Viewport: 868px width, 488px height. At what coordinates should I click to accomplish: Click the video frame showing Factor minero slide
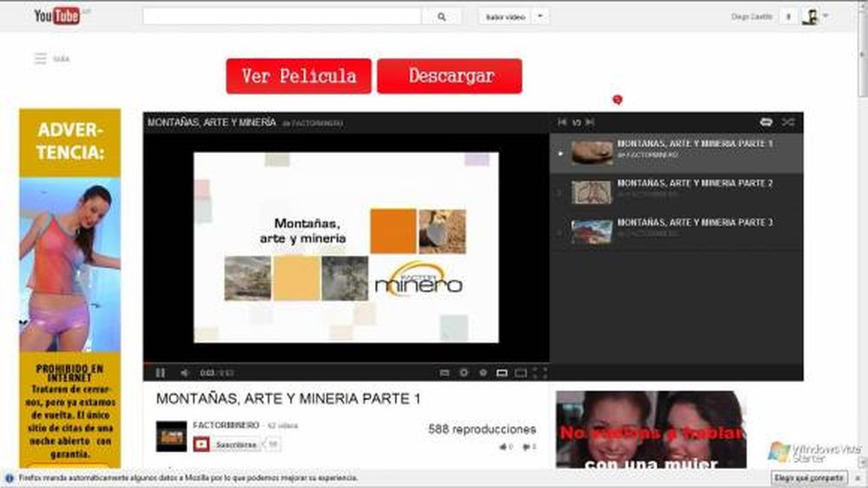click(346, 247)
